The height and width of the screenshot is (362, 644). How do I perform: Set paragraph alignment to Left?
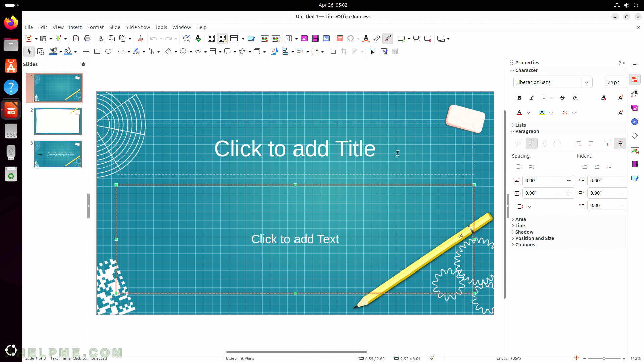click(519, 143)
